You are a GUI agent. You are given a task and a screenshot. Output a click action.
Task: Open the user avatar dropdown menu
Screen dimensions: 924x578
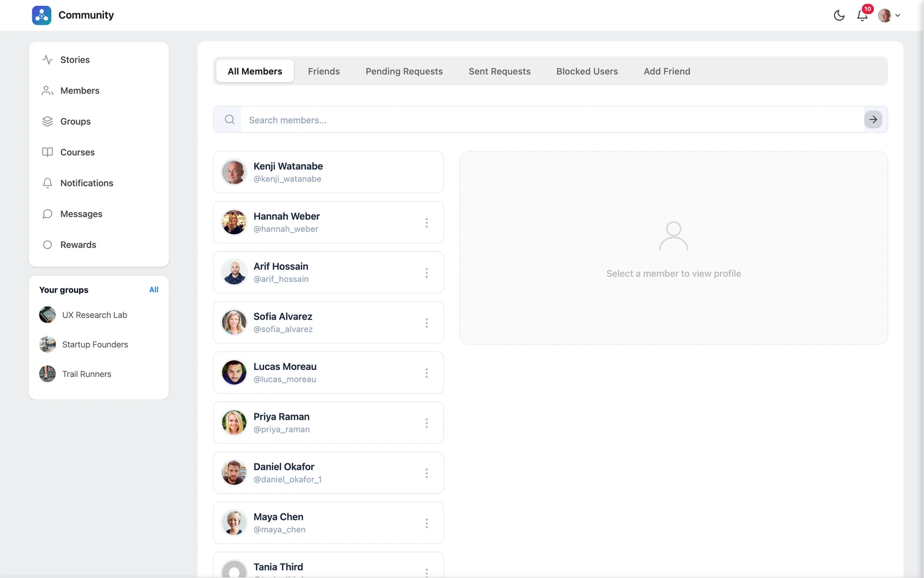[x=889, y=16]
